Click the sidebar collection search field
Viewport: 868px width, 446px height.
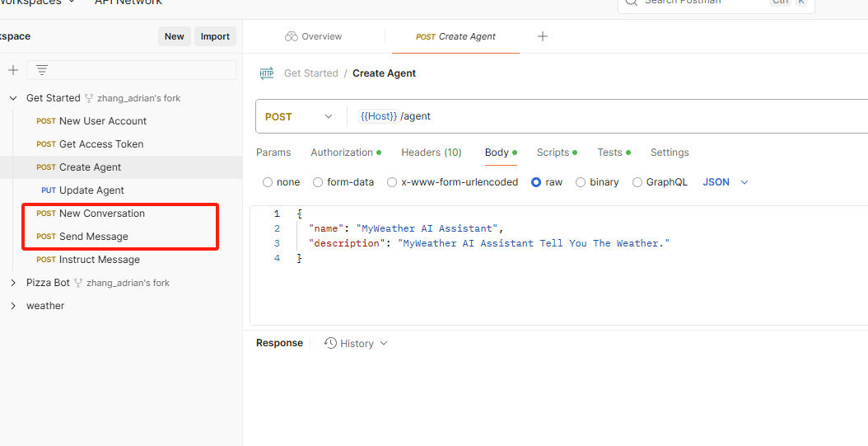[x=131, y=70]
